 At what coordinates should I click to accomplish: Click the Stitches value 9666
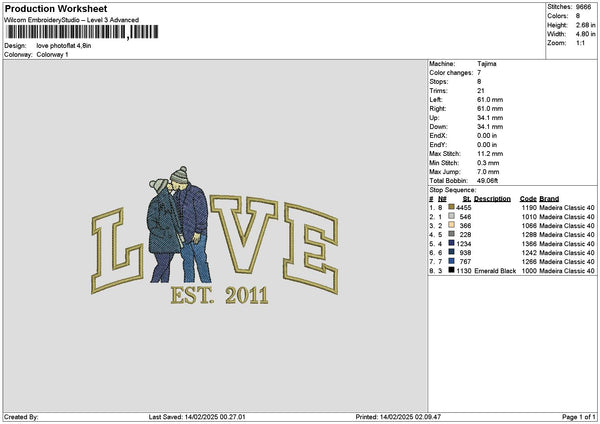tap(584, 7)
